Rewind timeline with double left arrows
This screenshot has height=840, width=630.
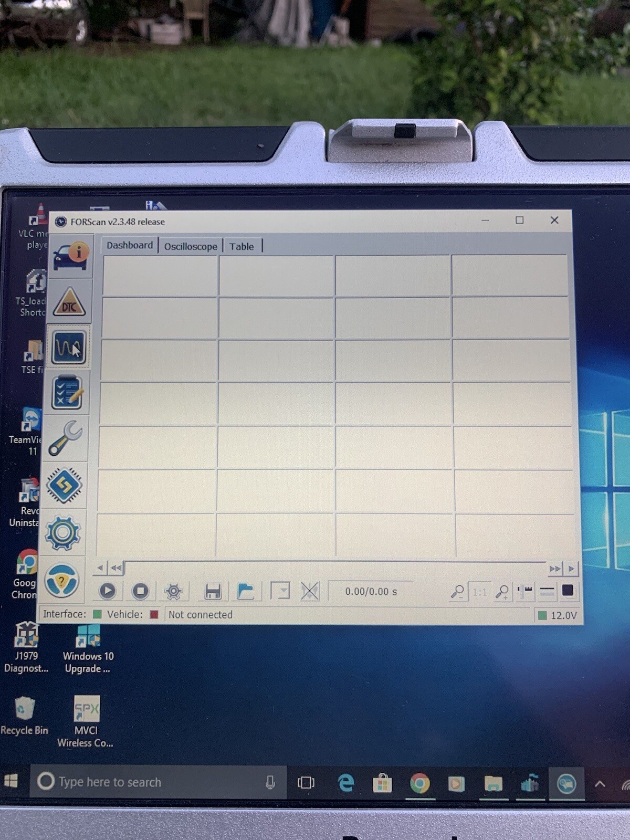pyautogui.click(x=116, y=568)
